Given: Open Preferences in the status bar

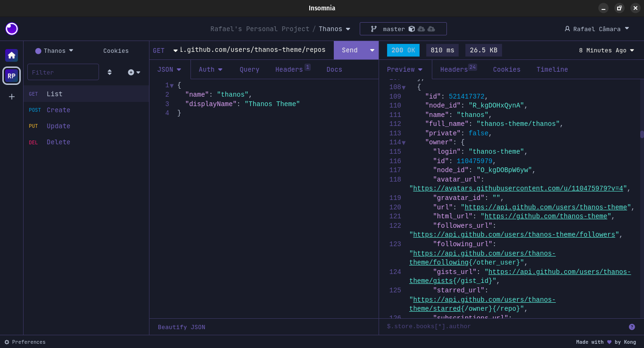Looking at the screenshot, I should point(25,342).
